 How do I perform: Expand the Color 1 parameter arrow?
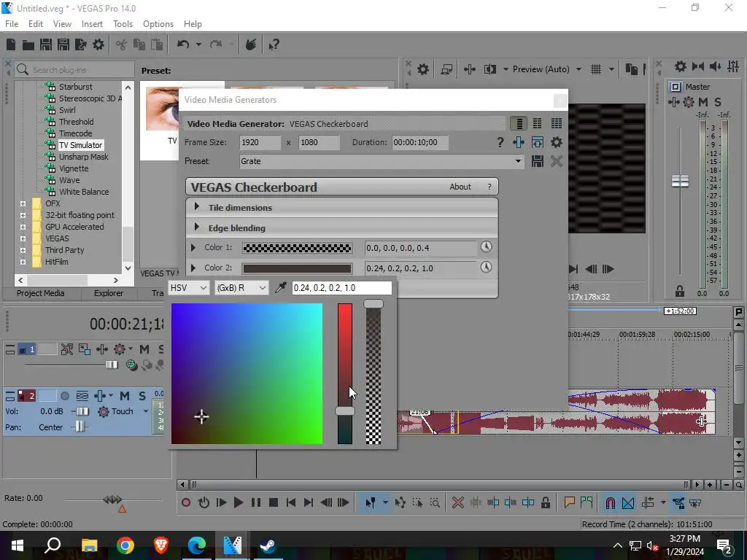pos(193,248)
